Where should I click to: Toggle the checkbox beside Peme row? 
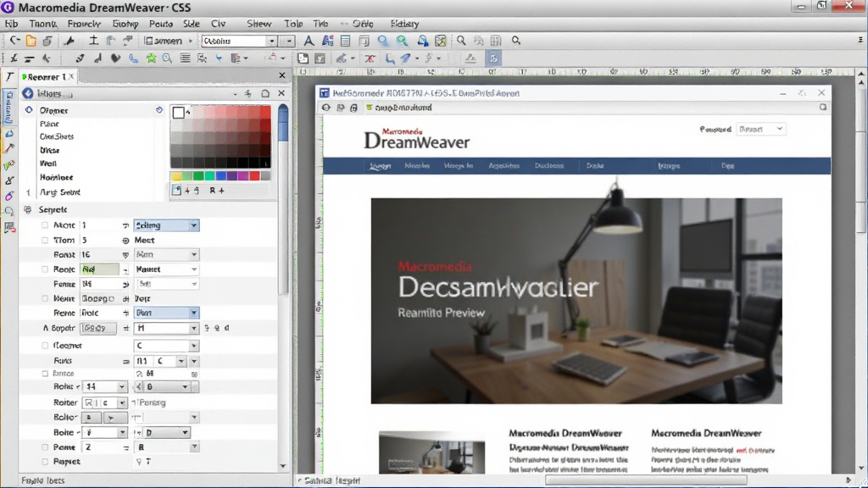coord(45,447)
